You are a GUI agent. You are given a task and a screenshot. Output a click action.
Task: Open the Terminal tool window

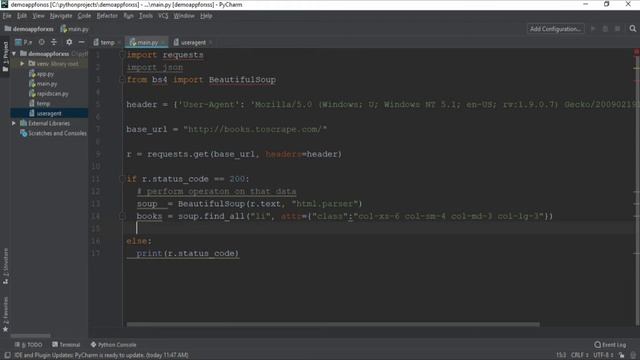tap(66, 344)
